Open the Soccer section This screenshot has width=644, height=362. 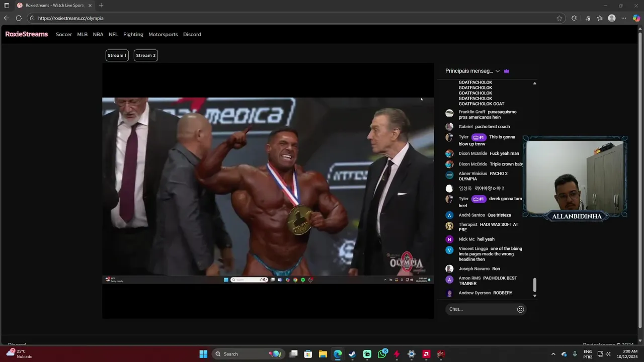64,35
